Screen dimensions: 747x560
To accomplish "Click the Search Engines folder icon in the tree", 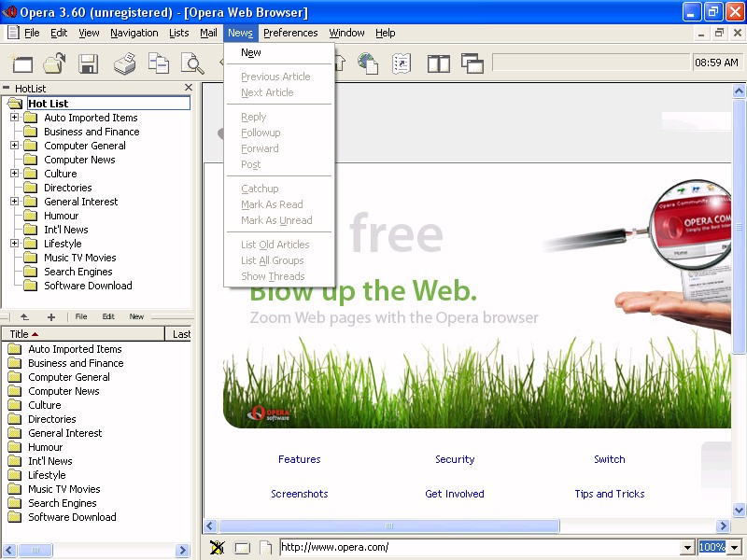I will point(31,272).
